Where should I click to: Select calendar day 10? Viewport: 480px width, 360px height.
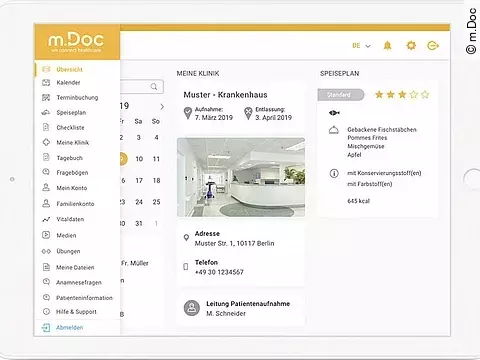click(139, 159)
